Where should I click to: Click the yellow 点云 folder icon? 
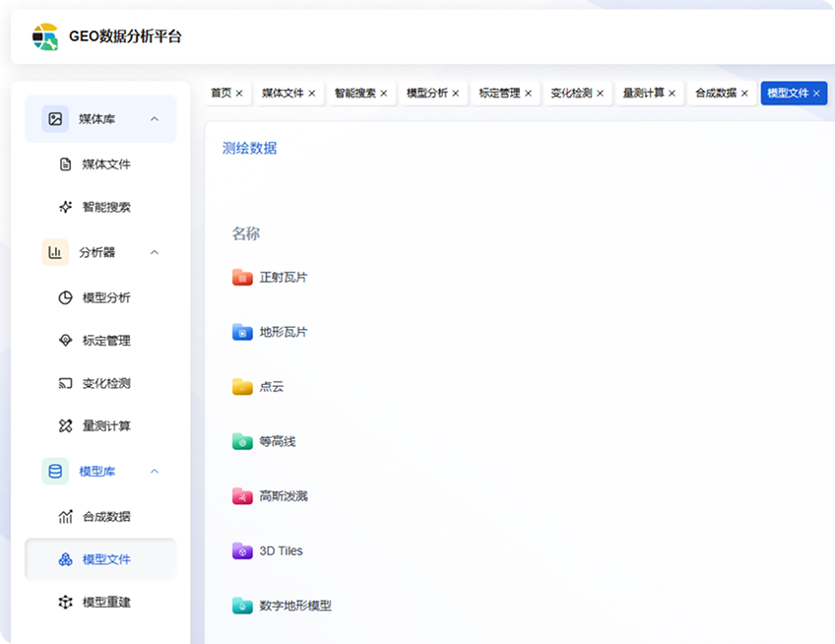pos(242,387)
